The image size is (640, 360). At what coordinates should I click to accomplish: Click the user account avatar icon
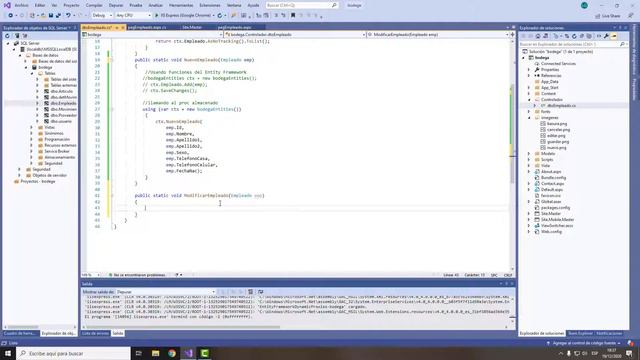click(584, 5)
